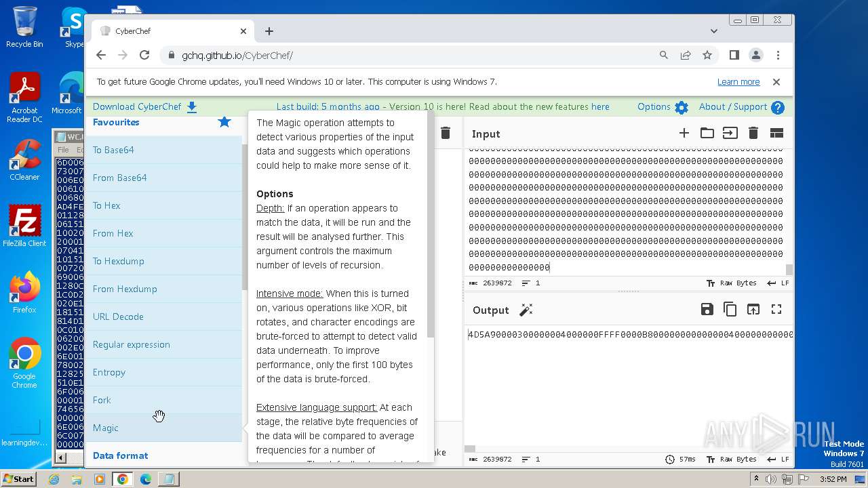
Task: Maximise the output pane
Action: pyautogui.click(x=776, y=309)
